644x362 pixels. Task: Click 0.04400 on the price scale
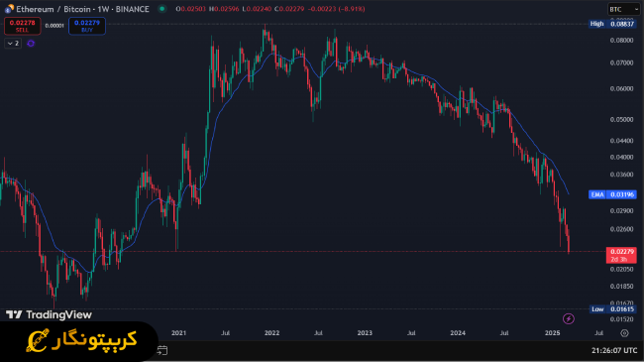[621, 141]
